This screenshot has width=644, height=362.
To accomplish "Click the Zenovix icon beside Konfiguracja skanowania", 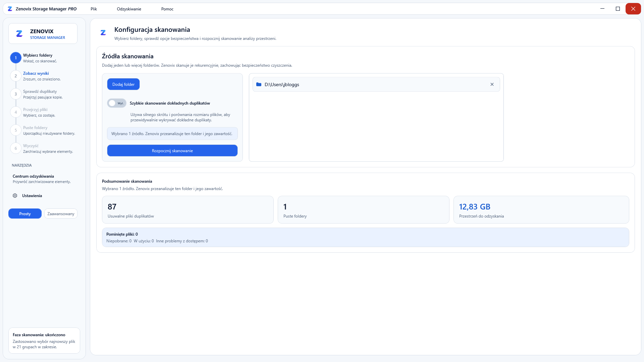I will [103, 33].
